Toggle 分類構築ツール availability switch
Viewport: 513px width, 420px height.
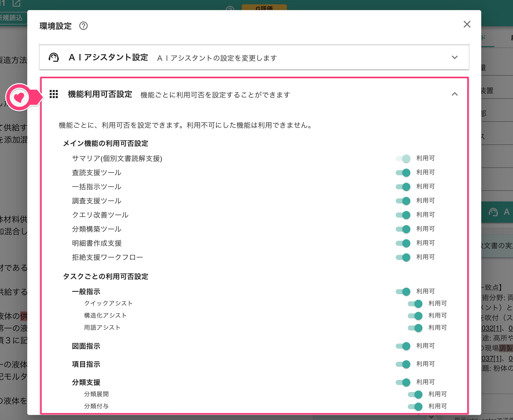point(403,229)
